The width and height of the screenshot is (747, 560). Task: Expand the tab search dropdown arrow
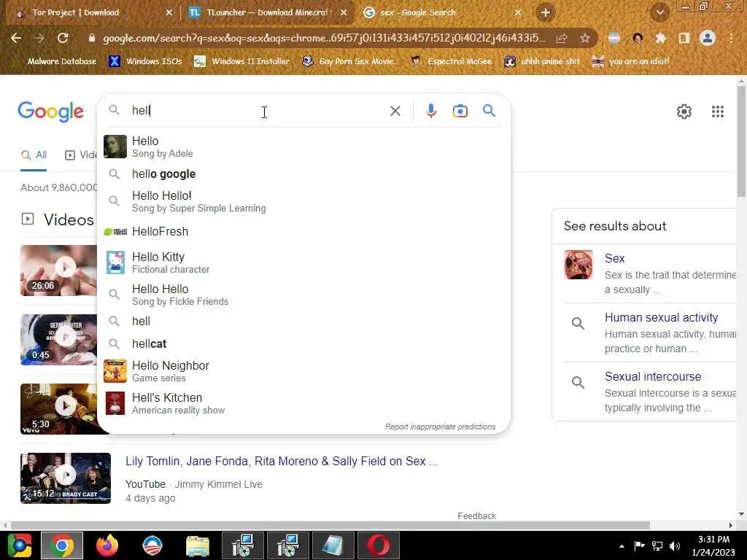pyautogui.click(x=659, y=13)
